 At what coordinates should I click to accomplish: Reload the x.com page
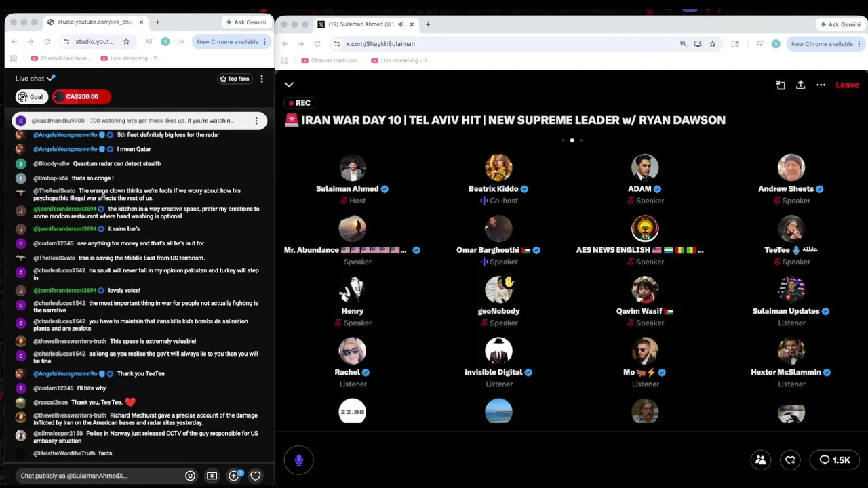tap(317, 44)
